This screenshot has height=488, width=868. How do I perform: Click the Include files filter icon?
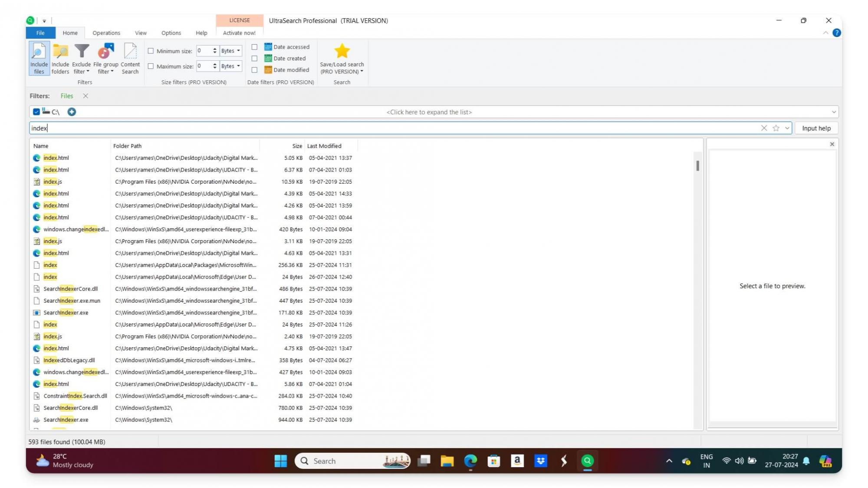point(39,58)
